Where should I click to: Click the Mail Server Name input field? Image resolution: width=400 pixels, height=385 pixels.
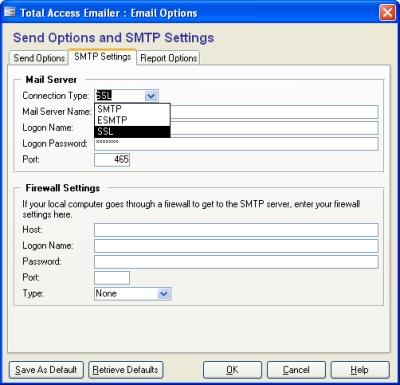[x=274, y=112]
